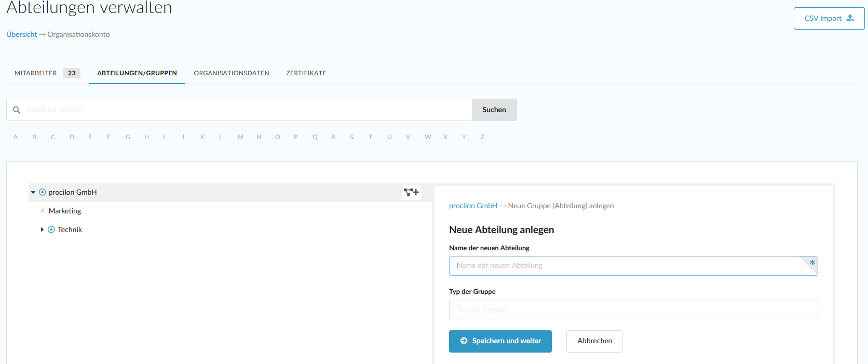
Task: Click the Marketing bullet icon
Action: point(43,211)
